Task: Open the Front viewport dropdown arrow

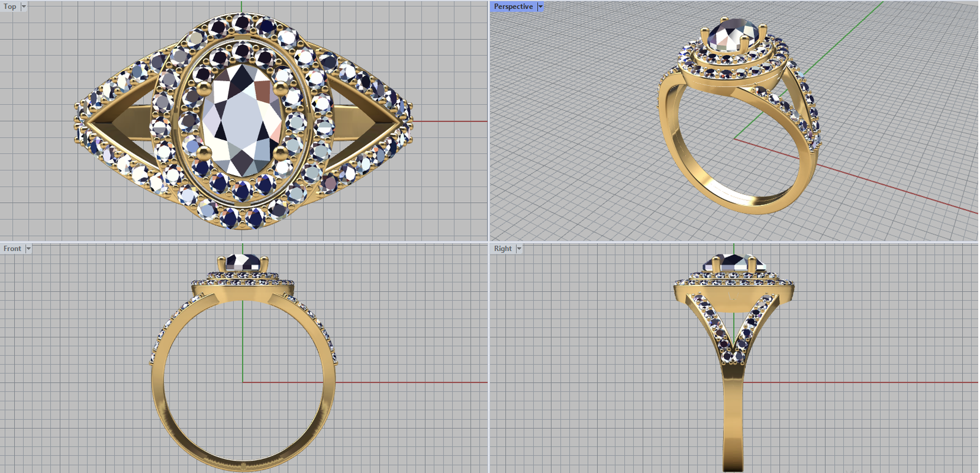Action: [28, 249]
